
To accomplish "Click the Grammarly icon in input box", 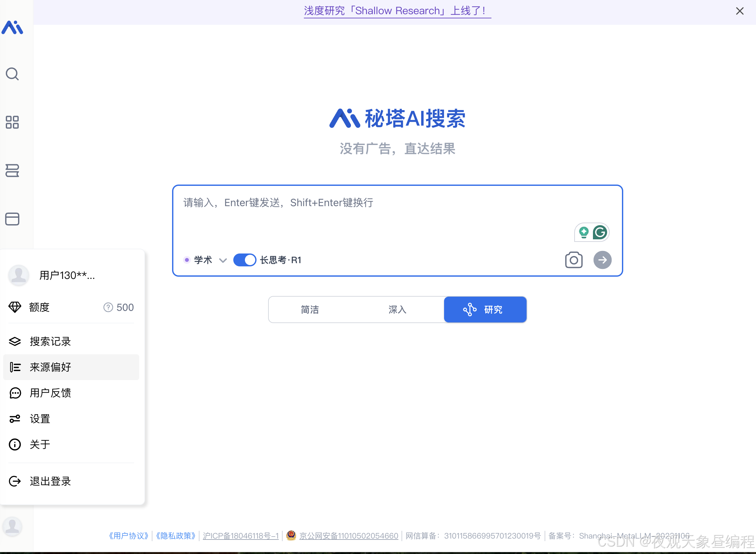I will click(x=600, y=232).
